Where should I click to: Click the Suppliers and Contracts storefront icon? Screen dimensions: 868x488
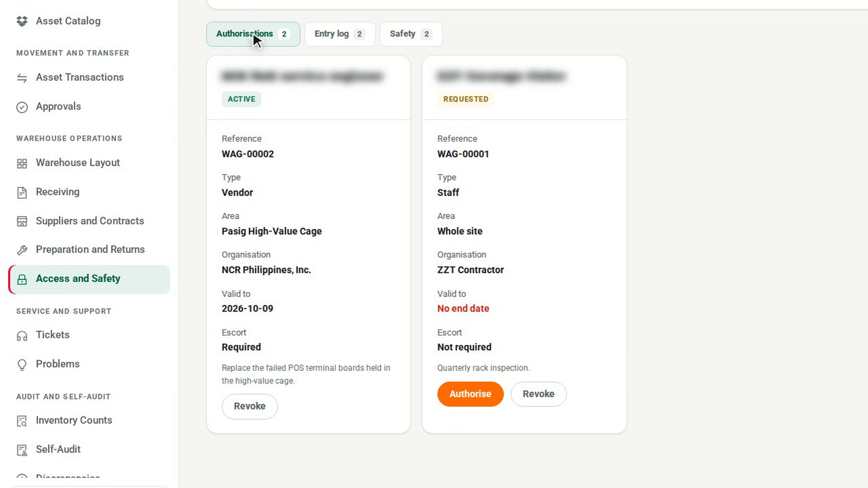22,221
